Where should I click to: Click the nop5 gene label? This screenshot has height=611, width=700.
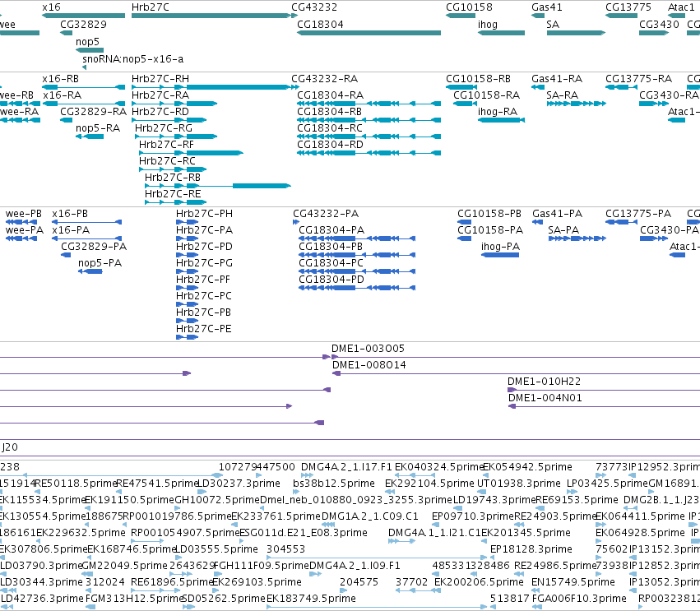click(x=87, y=41)
